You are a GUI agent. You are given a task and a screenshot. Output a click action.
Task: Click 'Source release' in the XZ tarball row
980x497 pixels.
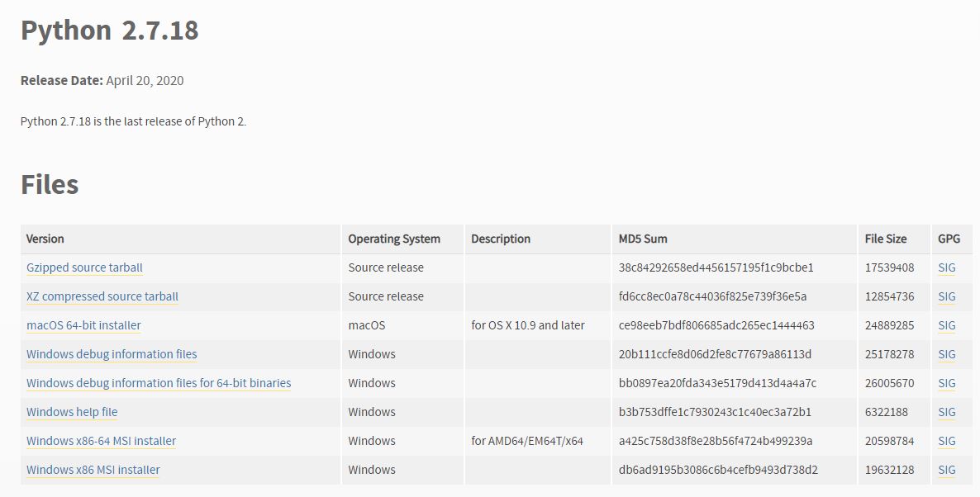(386, 296)
